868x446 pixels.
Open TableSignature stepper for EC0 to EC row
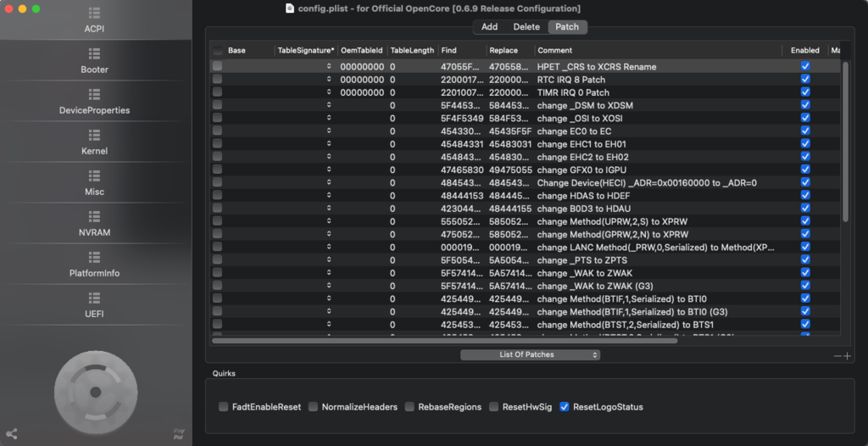click(x=329, y=131)
